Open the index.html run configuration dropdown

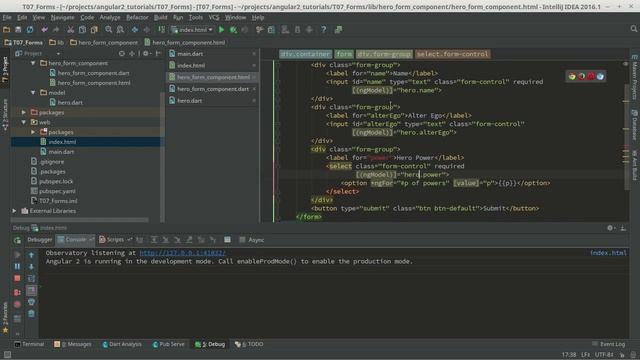coord(192,30)
